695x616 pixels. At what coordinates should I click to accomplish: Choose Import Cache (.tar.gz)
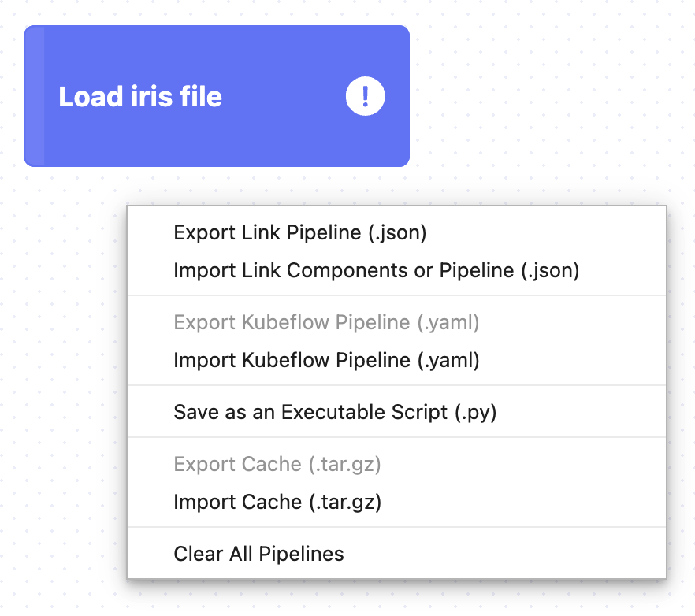pyautogui.click(x=277, y=503)
